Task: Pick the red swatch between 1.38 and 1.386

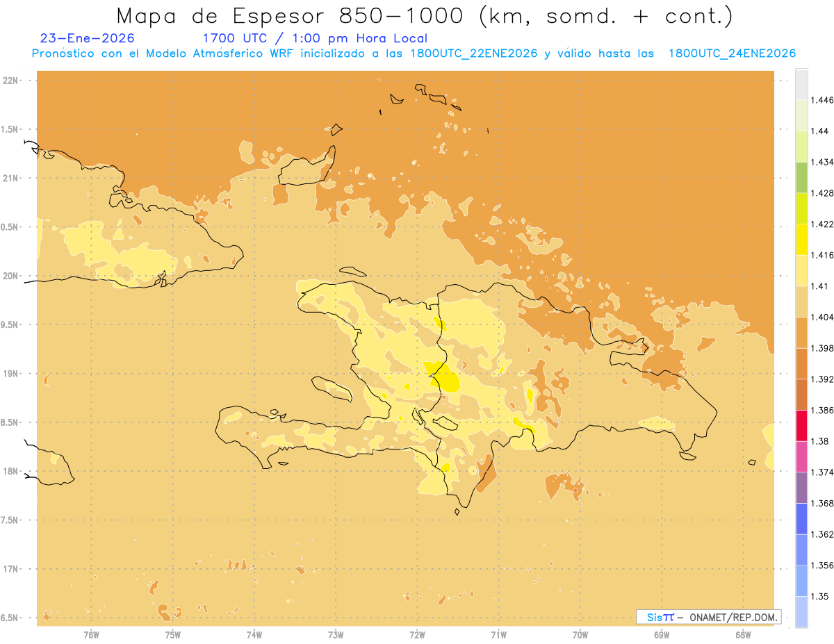Action: click(801, 425)
